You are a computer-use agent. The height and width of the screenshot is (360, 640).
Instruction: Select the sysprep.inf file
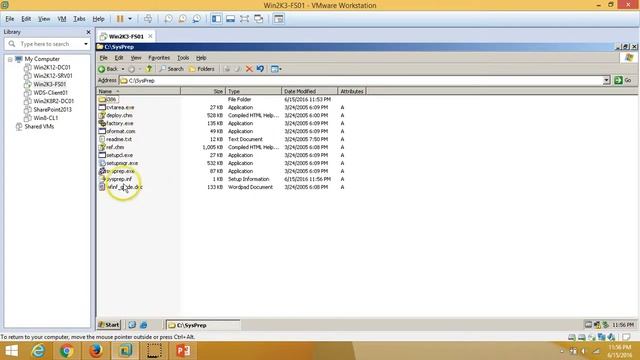click(x=116, y=179)
